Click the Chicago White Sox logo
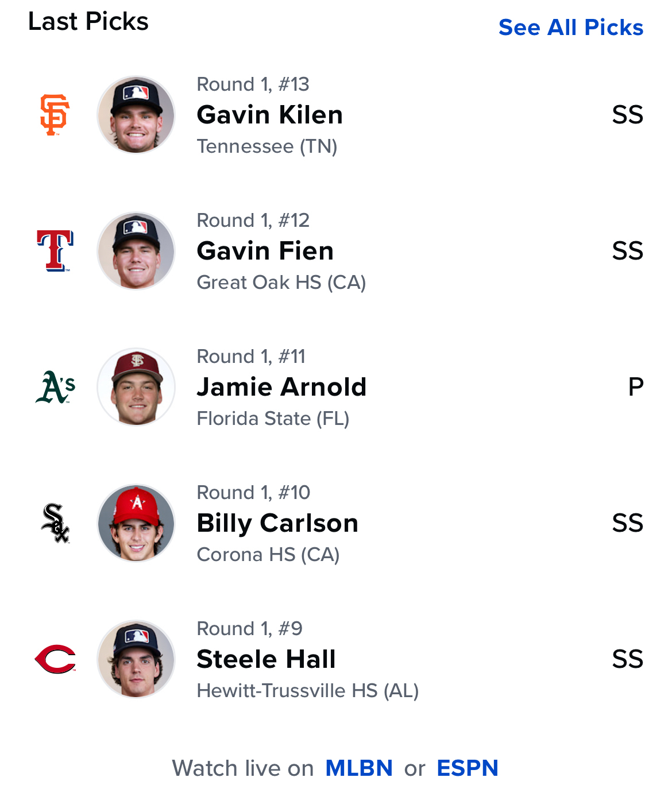 [x=55, y=523]
